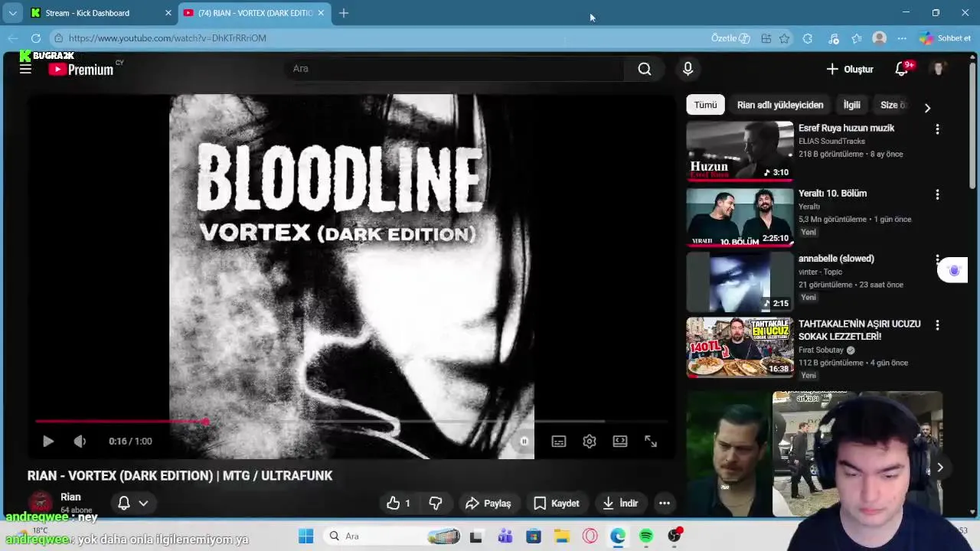Click the YouTube search magnifier button
980x551 pixels.
point(645,69)
